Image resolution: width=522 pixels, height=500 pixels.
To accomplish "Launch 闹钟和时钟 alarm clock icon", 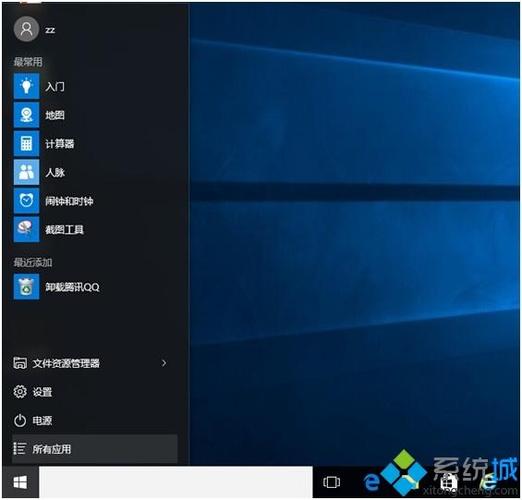I will click(26, 201).
